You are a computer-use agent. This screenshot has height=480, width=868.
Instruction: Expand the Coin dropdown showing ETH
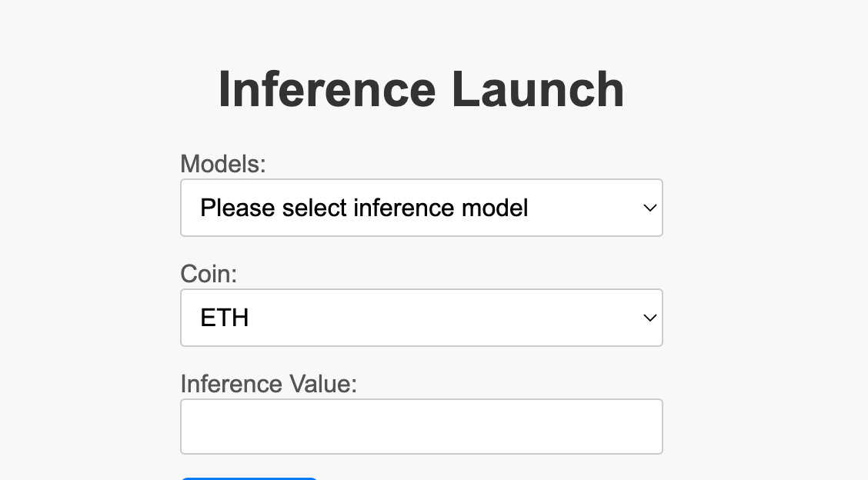421,318
